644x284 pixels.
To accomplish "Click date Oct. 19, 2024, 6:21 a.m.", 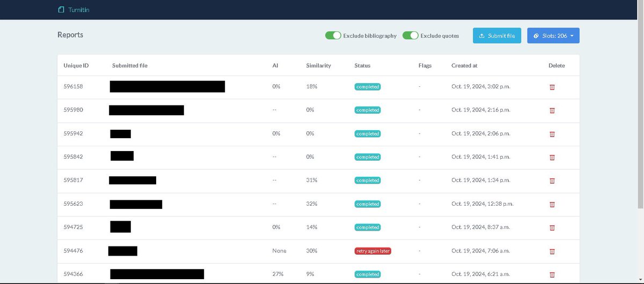I will pyautogui.click(x=481, y=274).
